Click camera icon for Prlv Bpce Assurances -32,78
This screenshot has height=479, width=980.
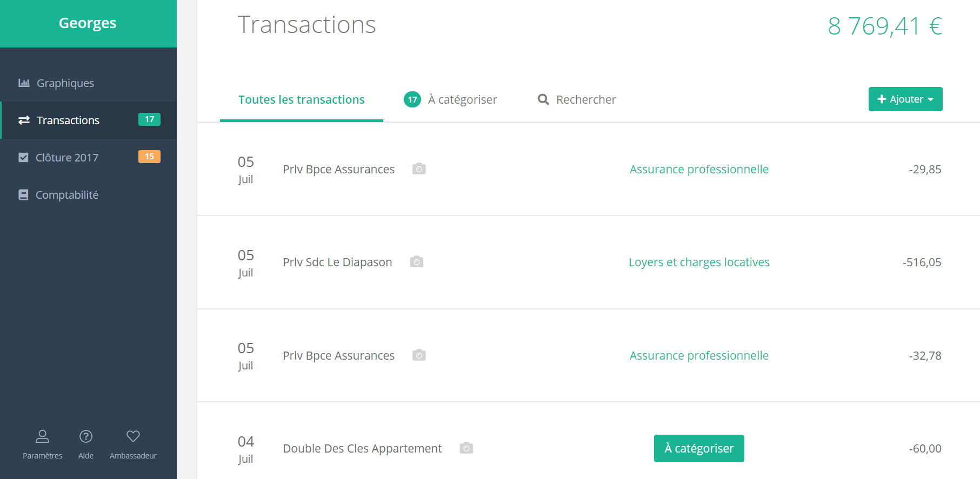pos(419,355)
